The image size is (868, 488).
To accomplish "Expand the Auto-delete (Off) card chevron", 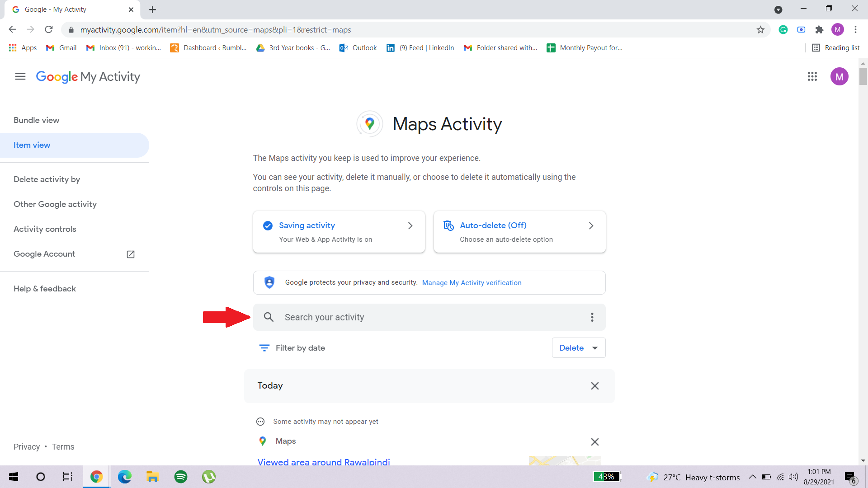I will point(591,225).
